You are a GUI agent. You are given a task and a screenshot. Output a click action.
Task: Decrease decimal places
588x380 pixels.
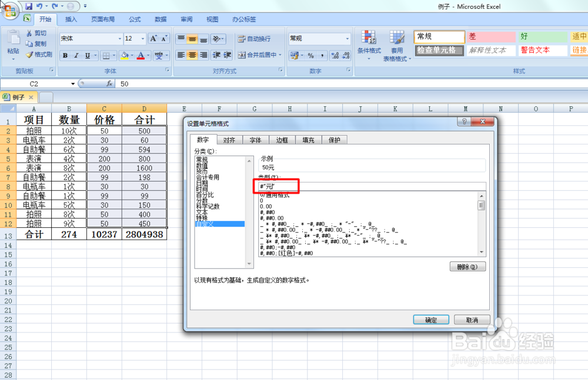(346, 55)
